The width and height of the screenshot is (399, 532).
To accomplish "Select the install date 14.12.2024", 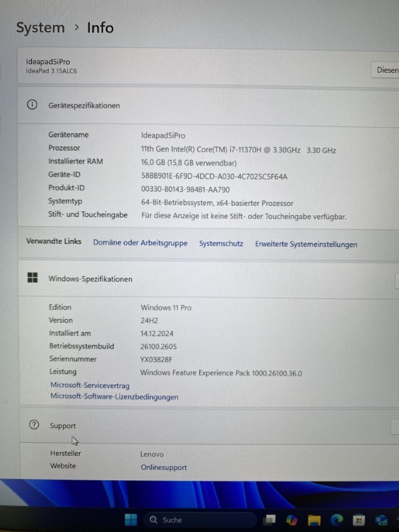I will coord(156,334).
